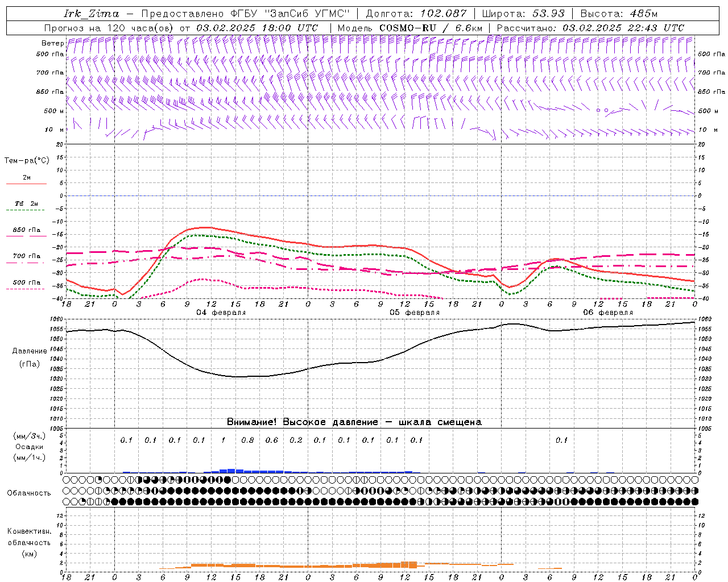
Task: Click the warning "Внимание! Высокое давление"
Action: (302, 422)
